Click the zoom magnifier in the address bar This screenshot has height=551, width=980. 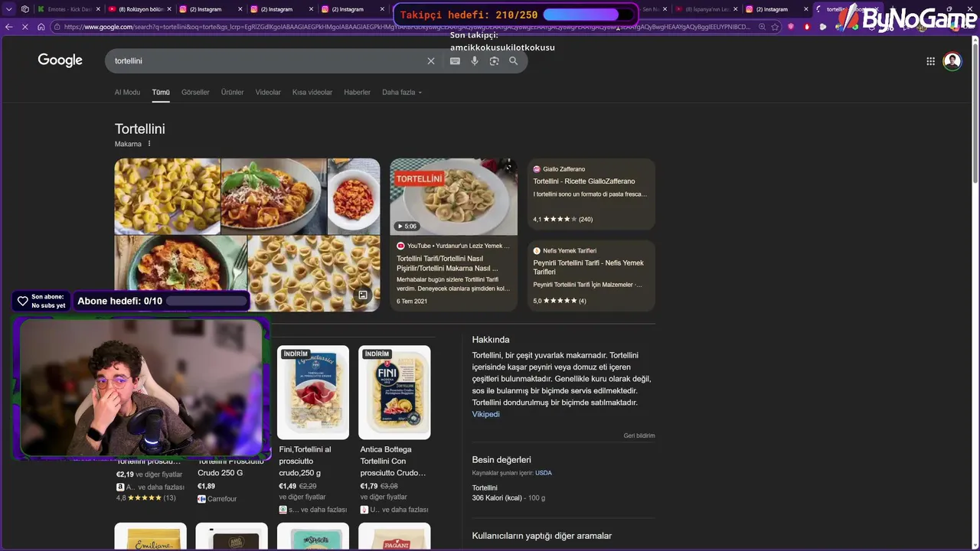click(762, 27)
